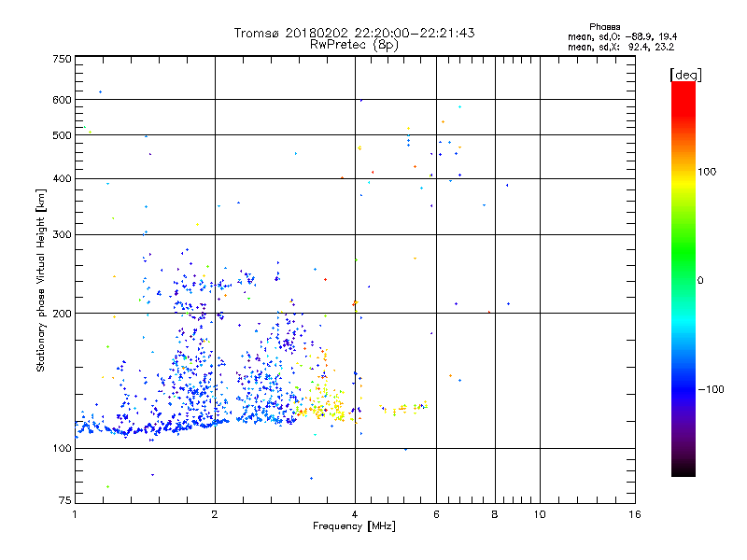Click y-axis tick label '500'

tap(63, 135)
